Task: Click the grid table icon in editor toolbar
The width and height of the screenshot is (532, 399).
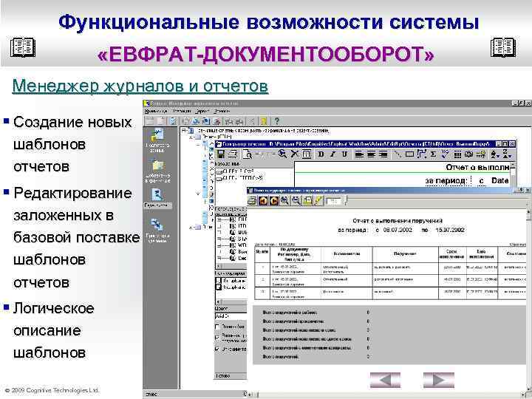Action: pos(457,154)
